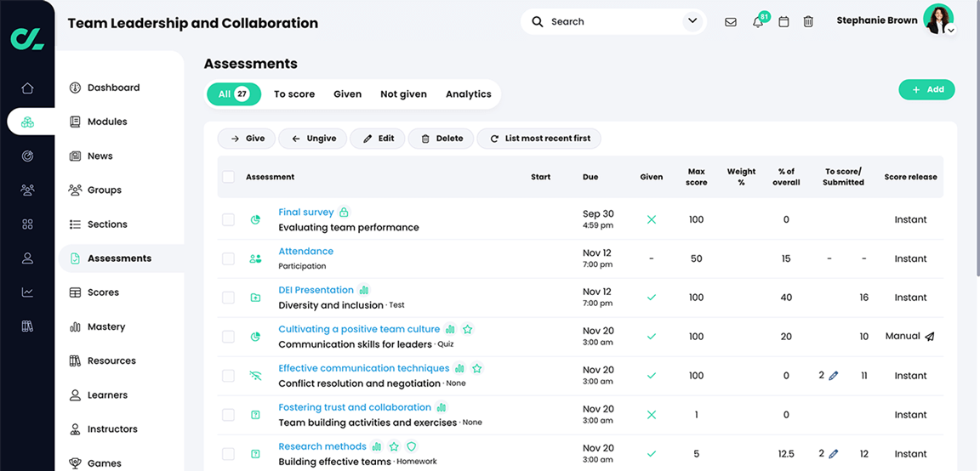
Task: Go to home icon in left rail
Action: tap(27, 88)
